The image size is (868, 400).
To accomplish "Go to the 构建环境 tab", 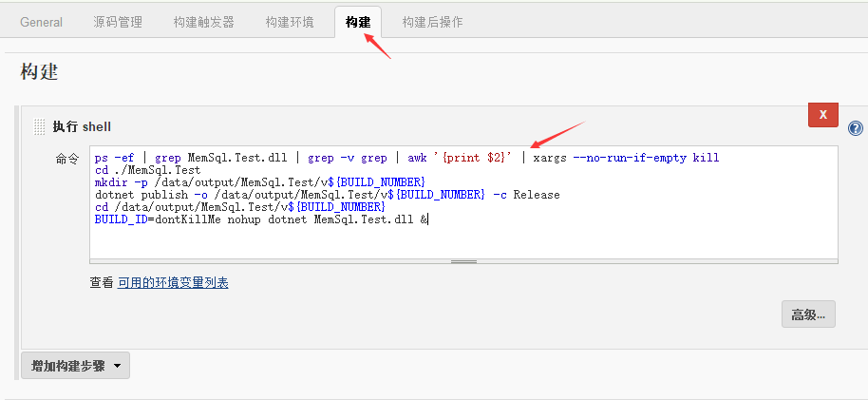I will 290,22.
